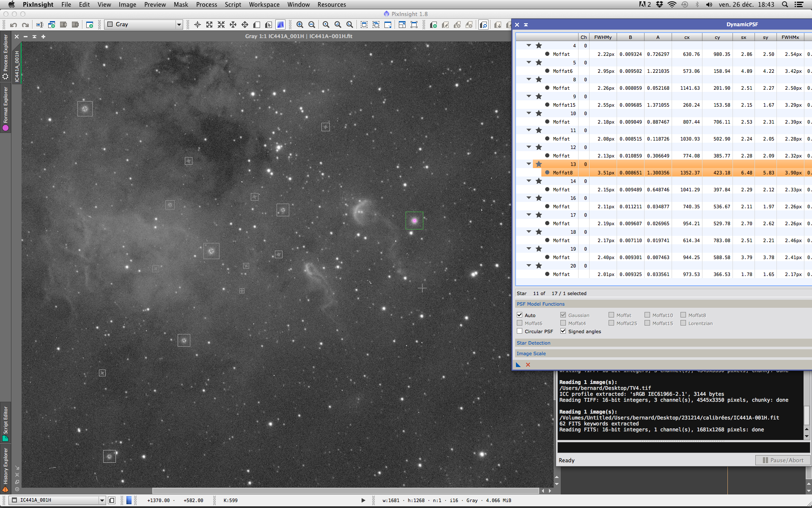Disable the Signed angles checkbox
Screen dimensions: 812x508
pos(563,331)
